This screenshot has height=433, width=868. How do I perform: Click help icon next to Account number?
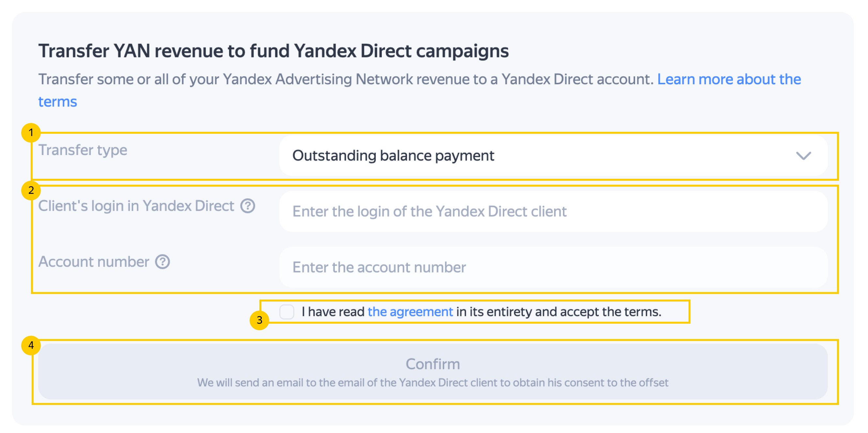tap(163, 262)
